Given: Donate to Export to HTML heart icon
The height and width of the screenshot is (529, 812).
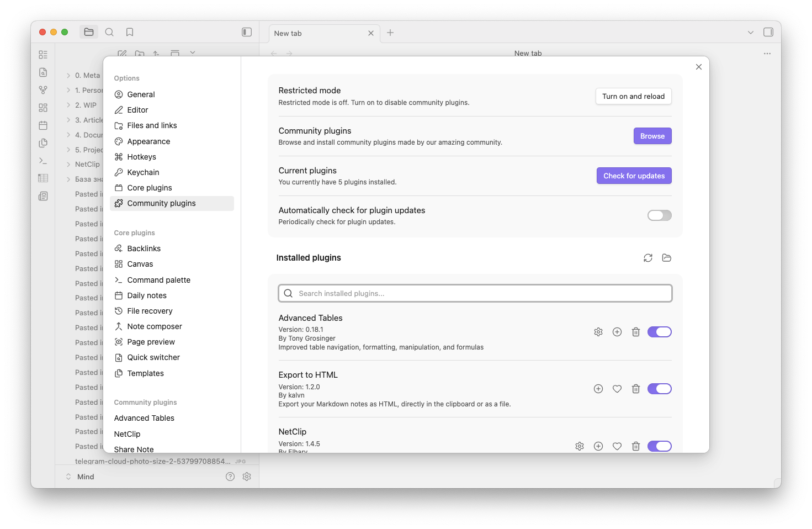Looking at the screenshot, I should pos(617,389).
